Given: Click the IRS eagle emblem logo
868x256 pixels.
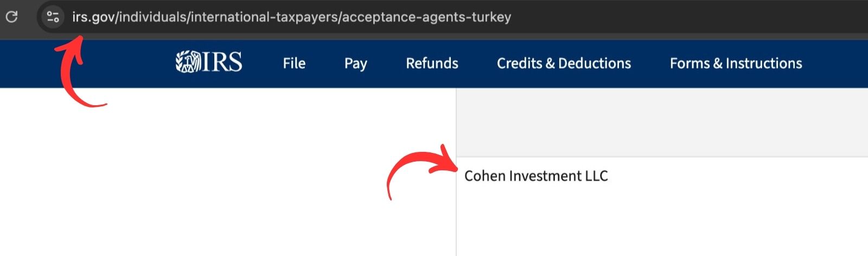Looking at the screenshot, I should tap(188, 62).
